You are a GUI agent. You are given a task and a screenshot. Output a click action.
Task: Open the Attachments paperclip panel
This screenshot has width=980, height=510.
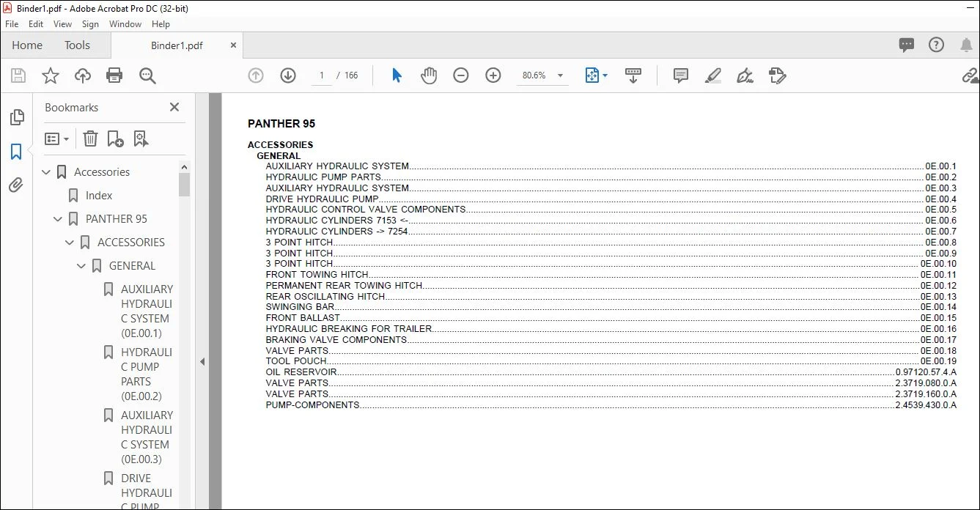[16, 185]
